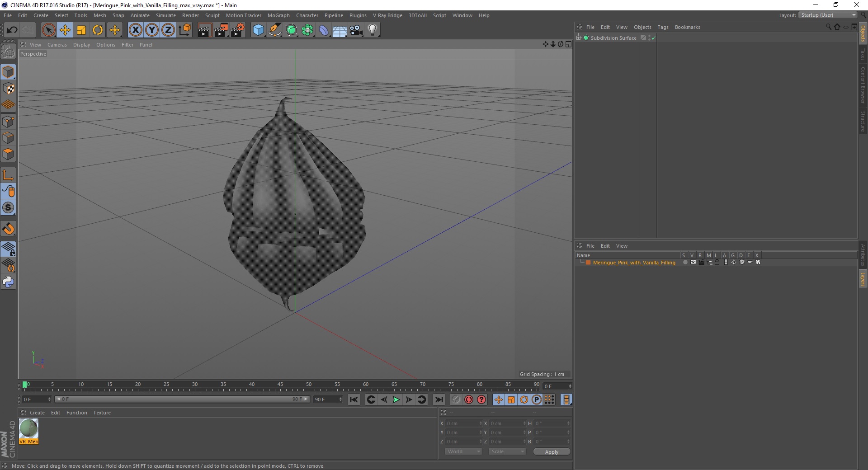Switch to Texture mode checkered cube

[x=8, y=89]
